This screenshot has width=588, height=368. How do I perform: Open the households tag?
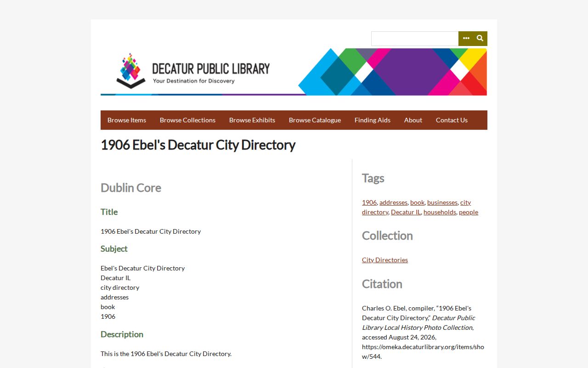point(440,212)
